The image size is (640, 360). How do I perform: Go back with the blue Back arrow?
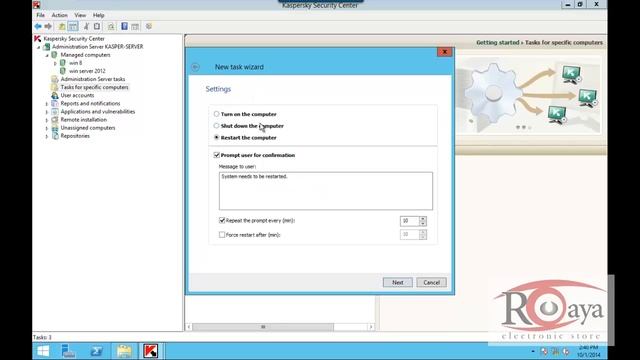[x=38, y=27]
